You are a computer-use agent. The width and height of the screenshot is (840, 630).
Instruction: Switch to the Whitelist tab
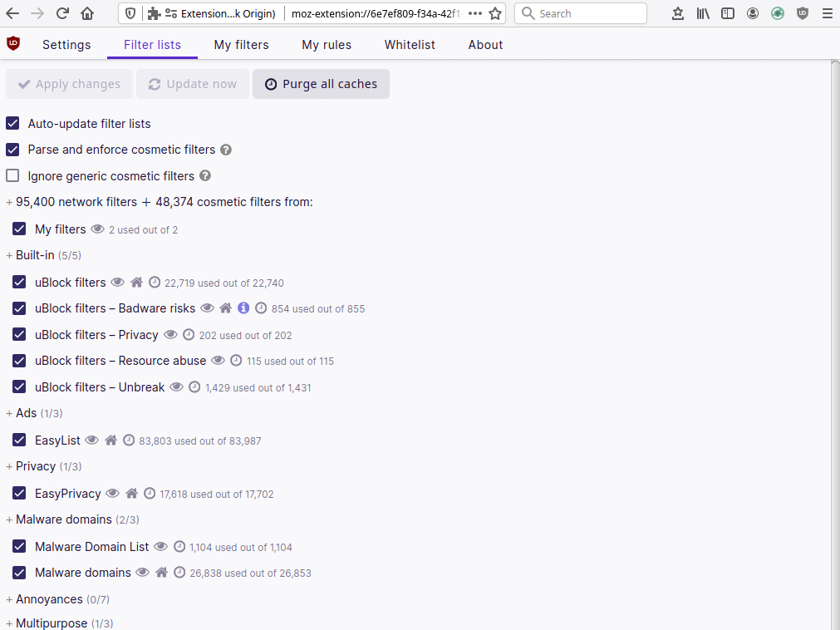pyautogui.click(x=410, y=44)
